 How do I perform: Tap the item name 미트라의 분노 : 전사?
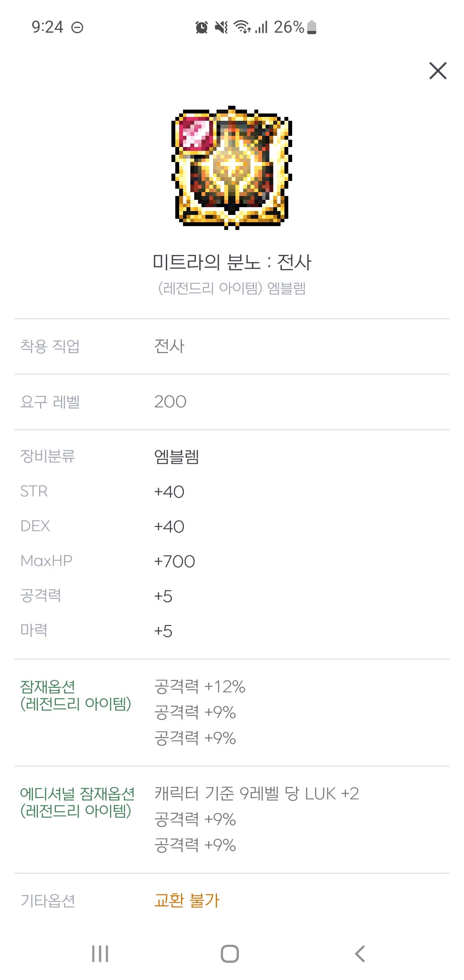232,262
